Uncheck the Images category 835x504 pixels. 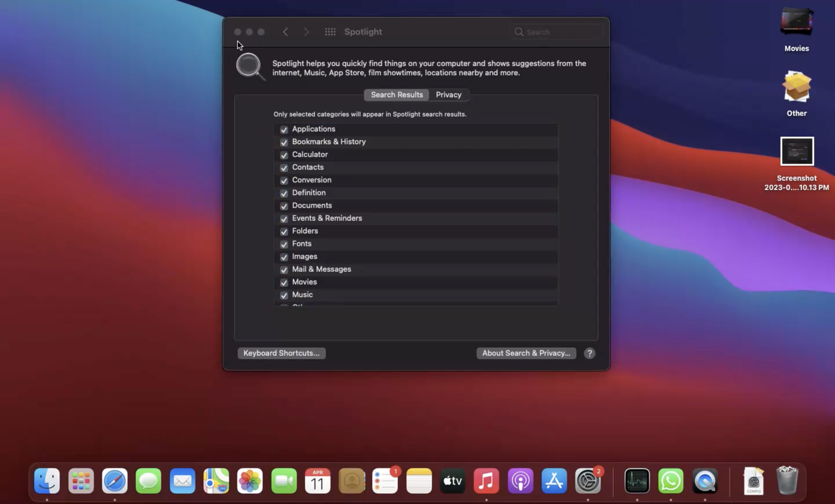284,257
